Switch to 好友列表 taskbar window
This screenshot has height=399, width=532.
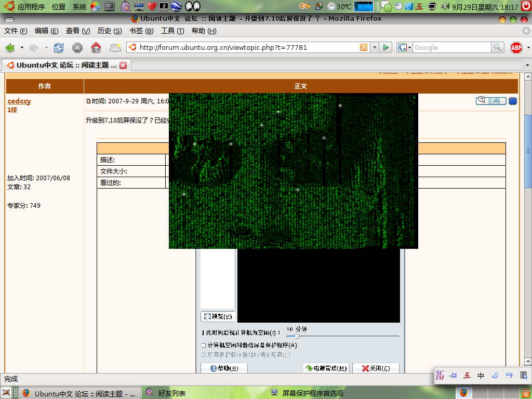(x=166, y=393)
